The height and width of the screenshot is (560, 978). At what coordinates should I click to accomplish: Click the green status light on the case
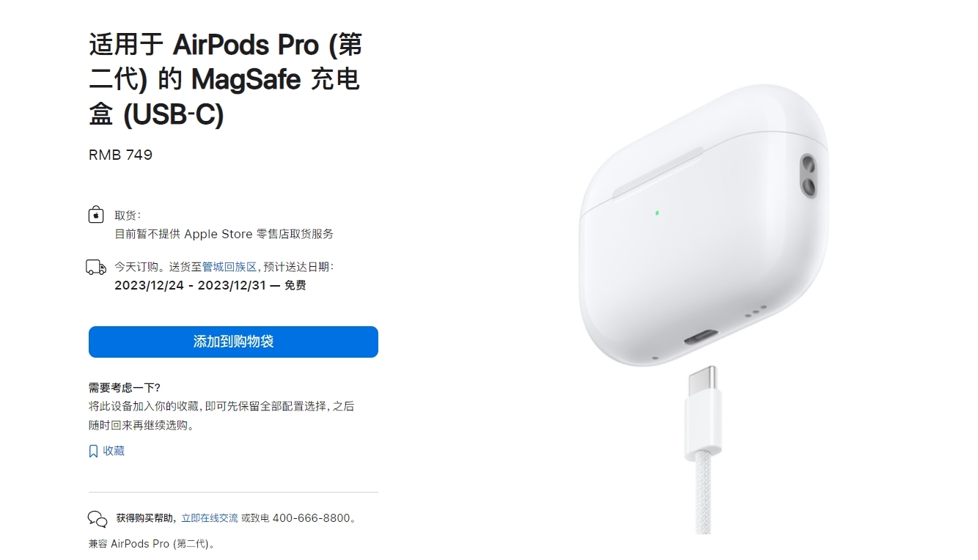(x=657, y=213)
